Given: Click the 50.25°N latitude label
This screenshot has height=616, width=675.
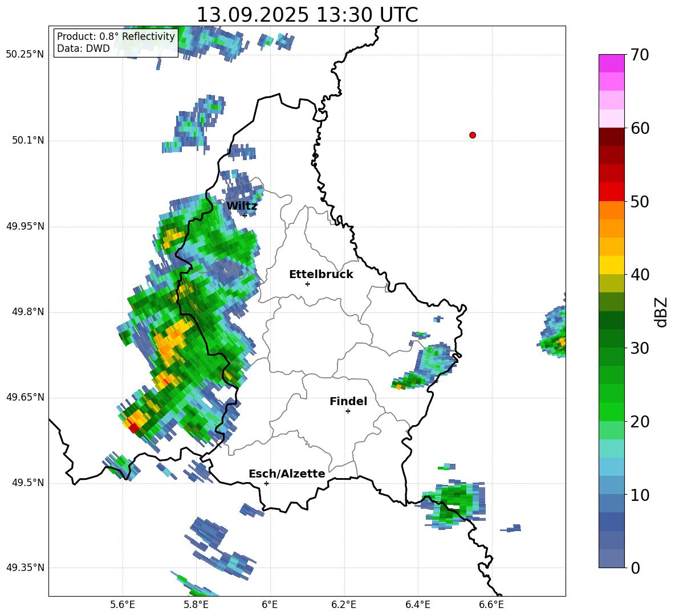Looking at the screenshot, I should coord(25,55).
